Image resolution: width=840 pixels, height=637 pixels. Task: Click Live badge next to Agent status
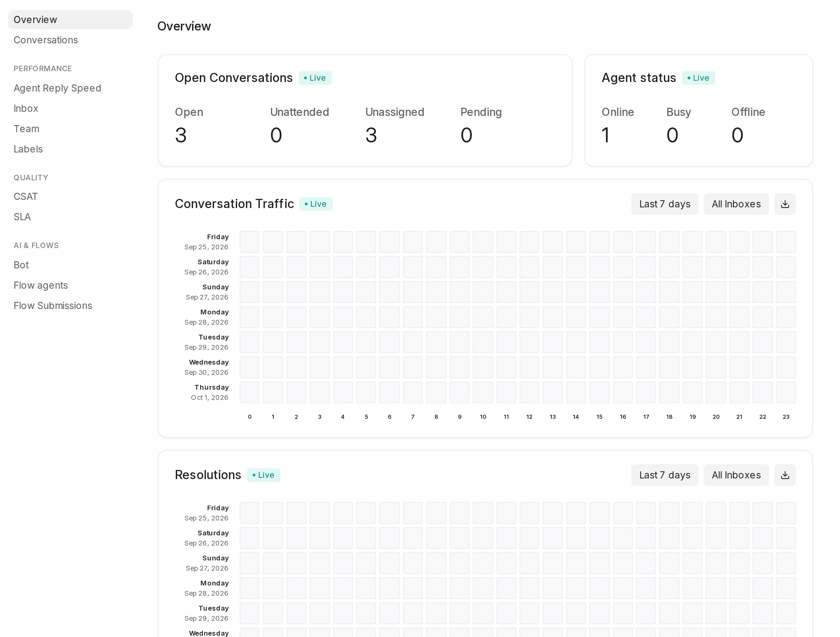698,78
